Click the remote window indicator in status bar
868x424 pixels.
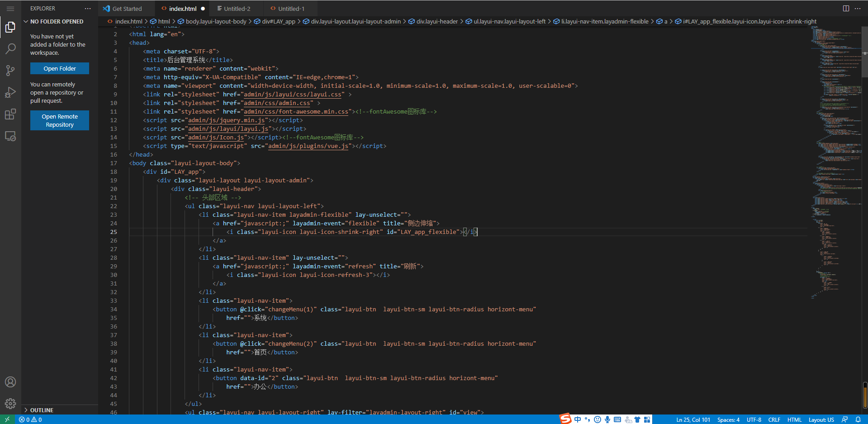(7, 419)
